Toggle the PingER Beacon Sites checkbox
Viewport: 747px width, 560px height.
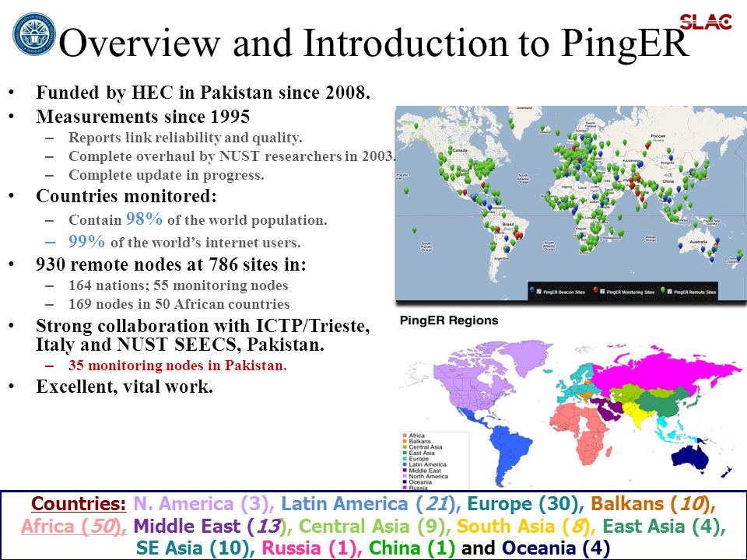pyautogui.click(x=538, y=292)
